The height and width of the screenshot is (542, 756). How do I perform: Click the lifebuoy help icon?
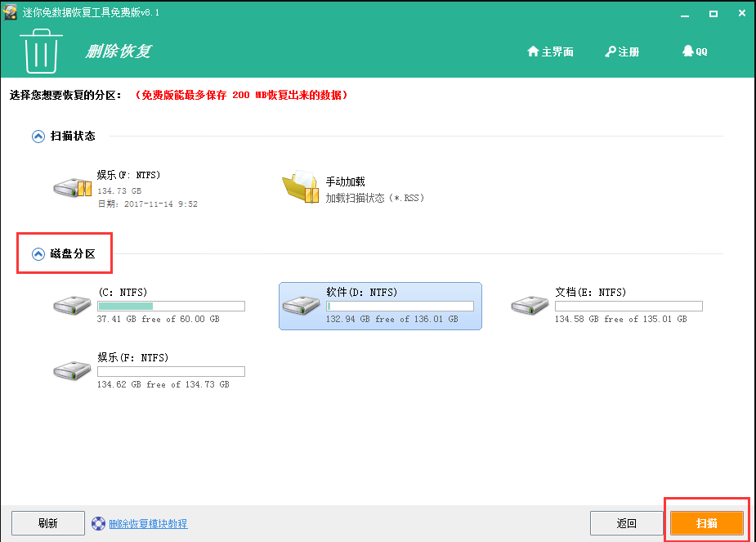[98, 524]
